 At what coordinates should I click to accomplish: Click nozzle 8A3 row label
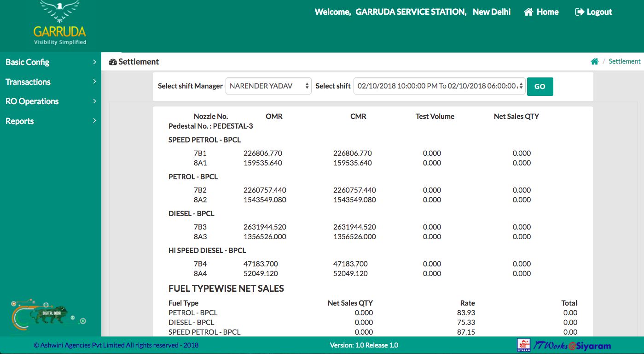(x=200, y=236)
